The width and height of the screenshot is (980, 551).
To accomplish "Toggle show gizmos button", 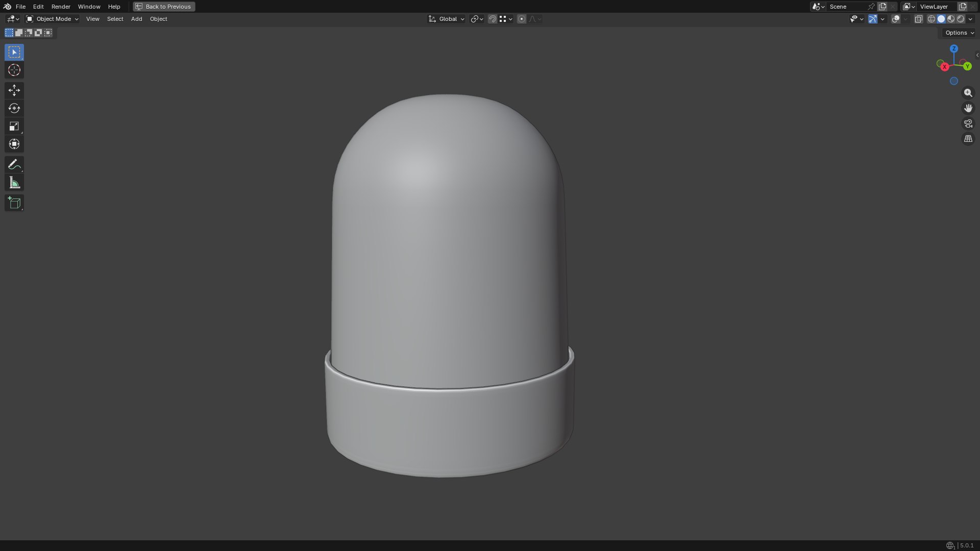I will (873, 19).
